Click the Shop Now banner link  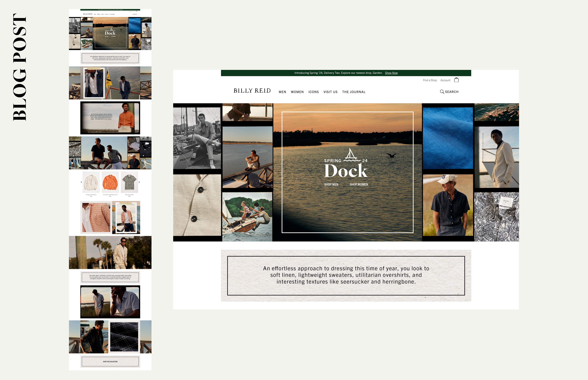[x=391, y=73]
